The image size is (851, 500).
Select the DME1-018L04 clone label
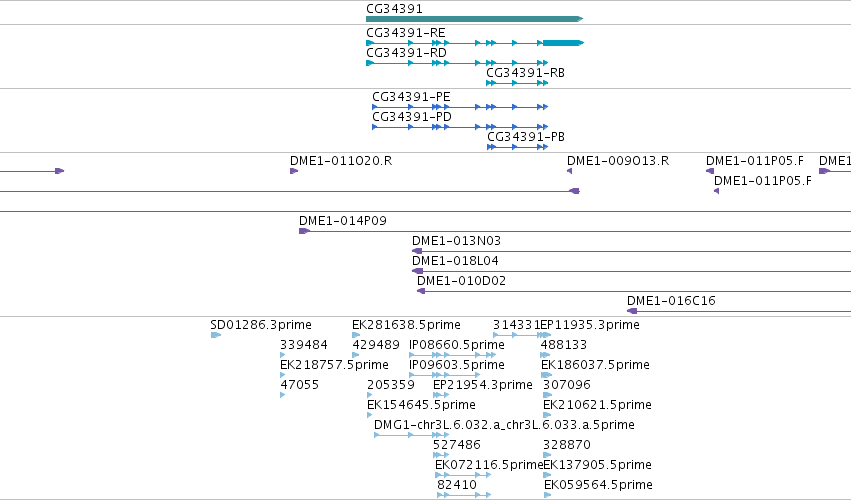[x=455, y=262]
